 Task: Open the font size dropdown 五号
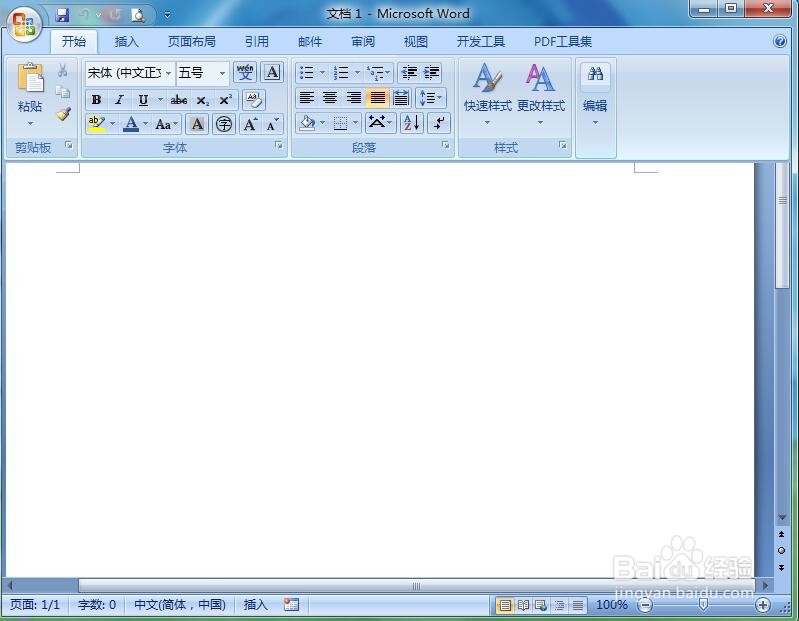tap(222, 73)
